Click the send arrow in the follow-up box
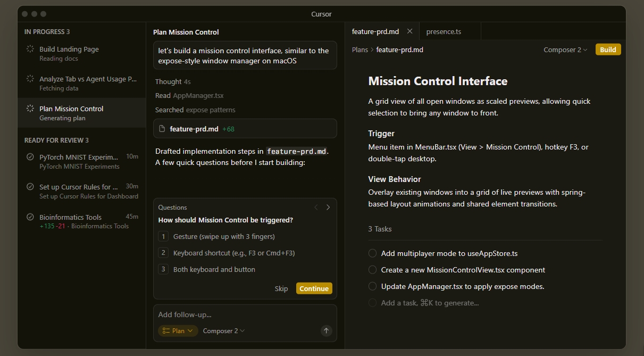 click(326, 330)
